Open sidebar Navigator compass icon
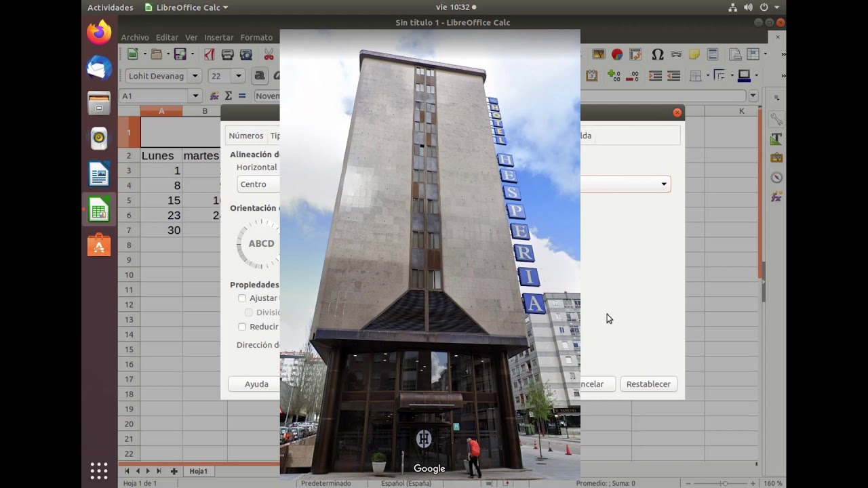This screenshot has width=868, height=488. coord(776,178)
